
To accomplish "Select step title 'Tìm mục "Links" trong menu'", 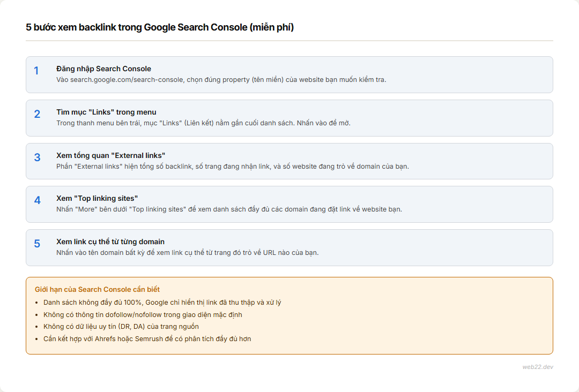I will coord(106,112).
